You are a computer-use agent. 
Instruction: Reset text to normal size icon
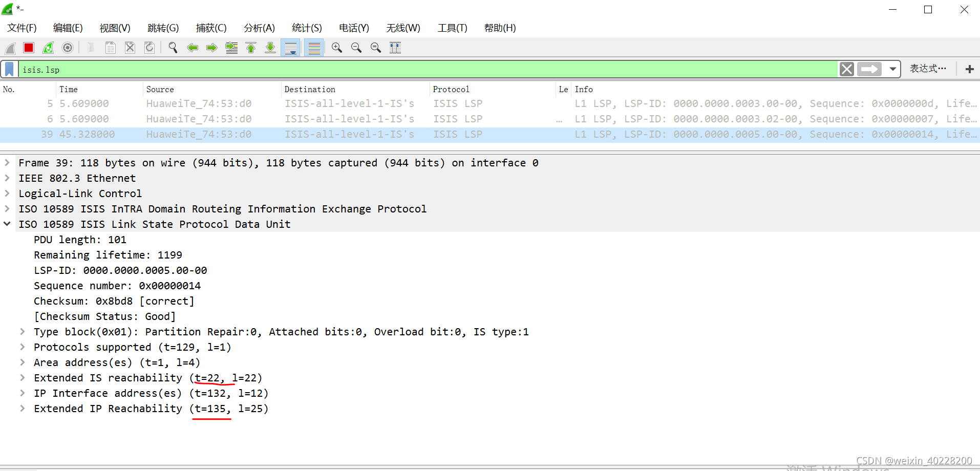point(376,48)
